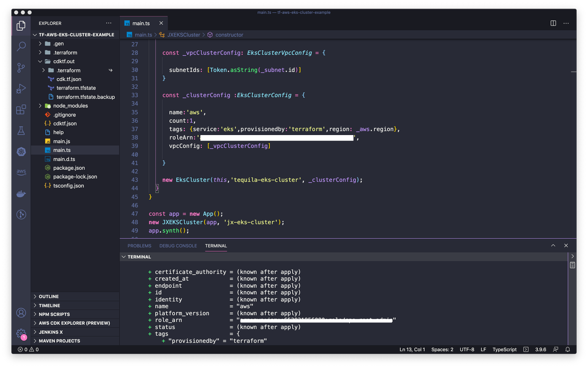Select the TERMINAL panel tab

(x=216, y=246)
